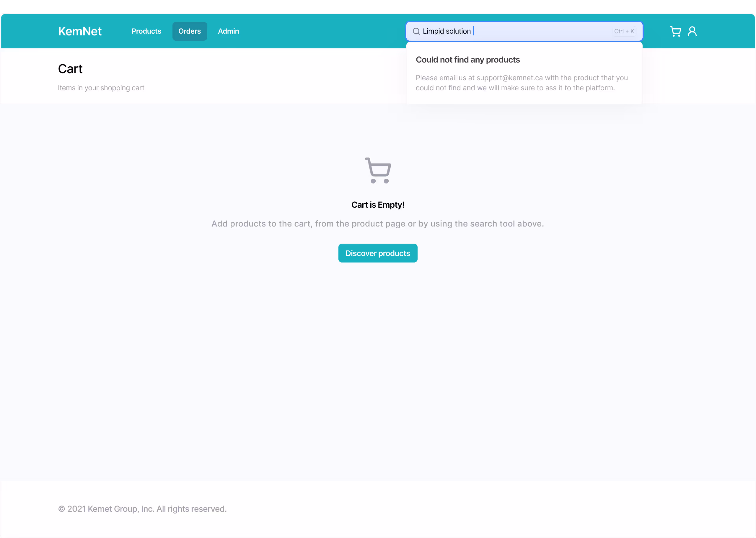Open the shopping cart icon in header
Image resolution: width=756 pixels, height=538 pixels.
tap(675, 32)
